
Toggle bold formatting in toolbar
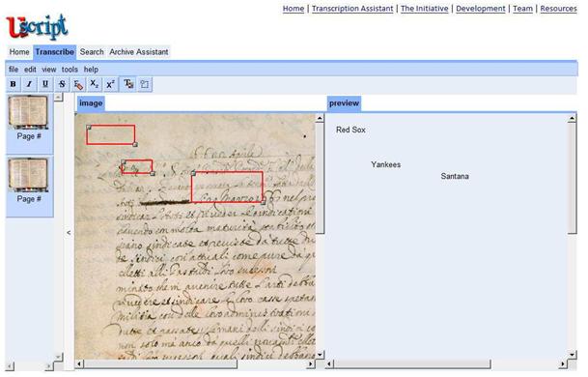(14, 84)
